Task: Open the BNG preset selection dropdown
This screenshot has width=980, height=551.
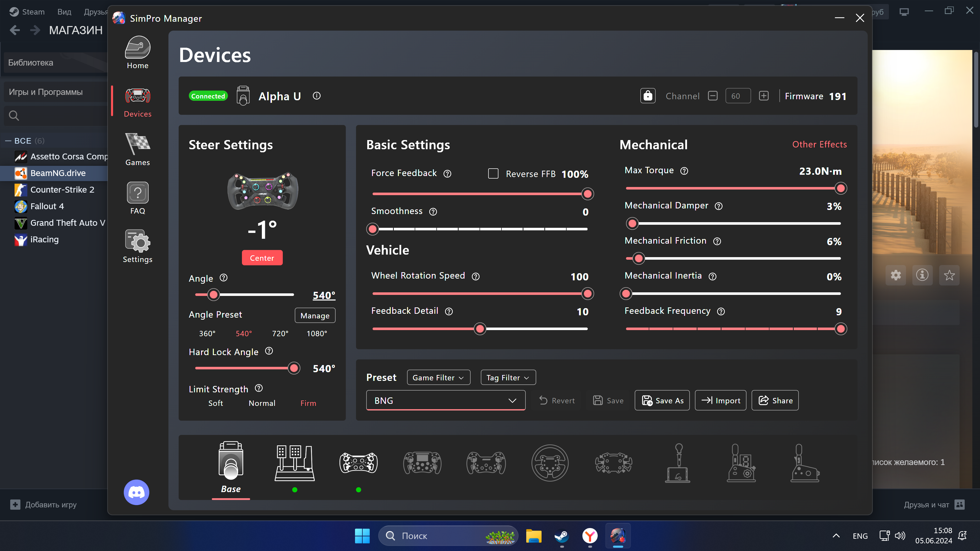Action: pyautogui.click(x=446, y=400)
